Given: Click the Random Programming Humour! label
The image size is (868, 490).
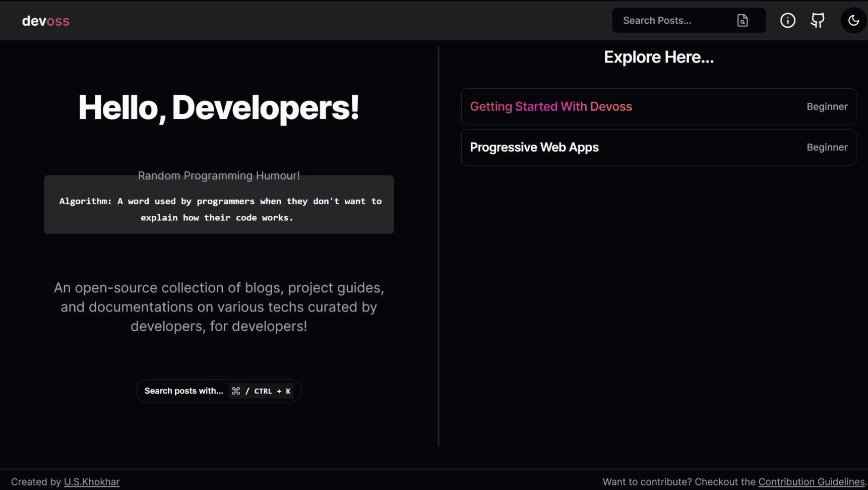Looking at the screenshot, I should point(219,175).
